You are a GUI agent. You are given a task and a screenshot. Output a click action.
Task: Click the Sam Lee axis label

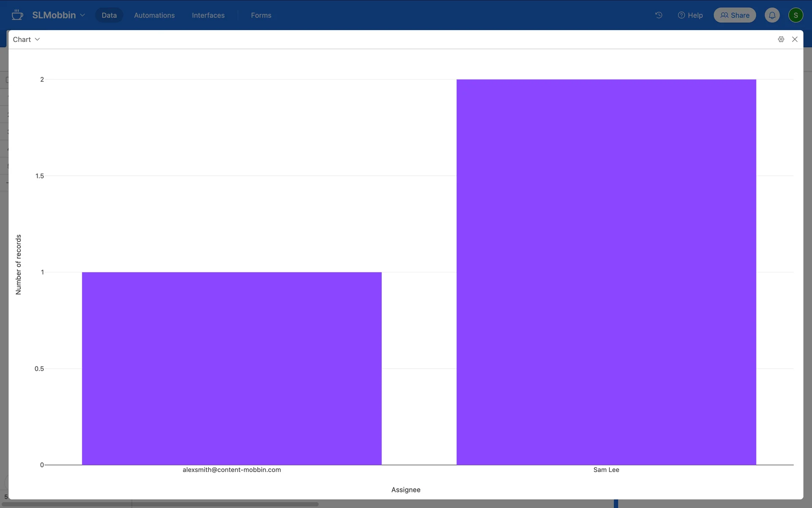606,470
